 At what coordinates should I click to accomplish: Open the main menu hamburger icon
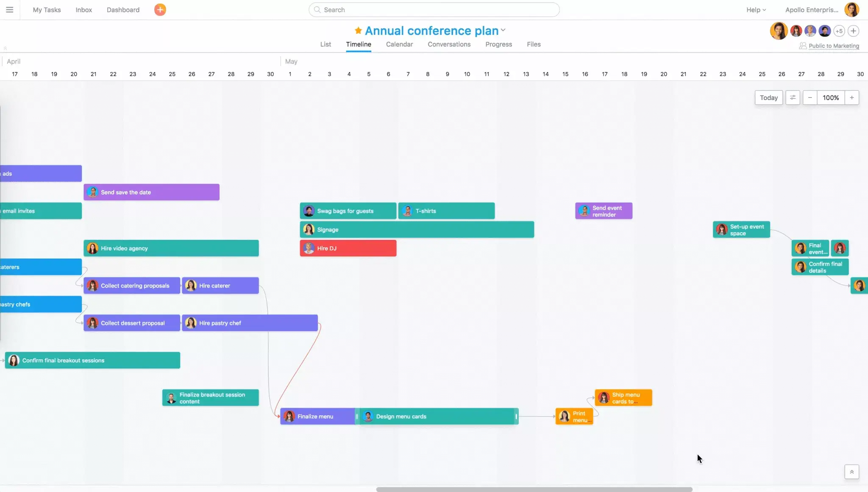pos(10,9)
